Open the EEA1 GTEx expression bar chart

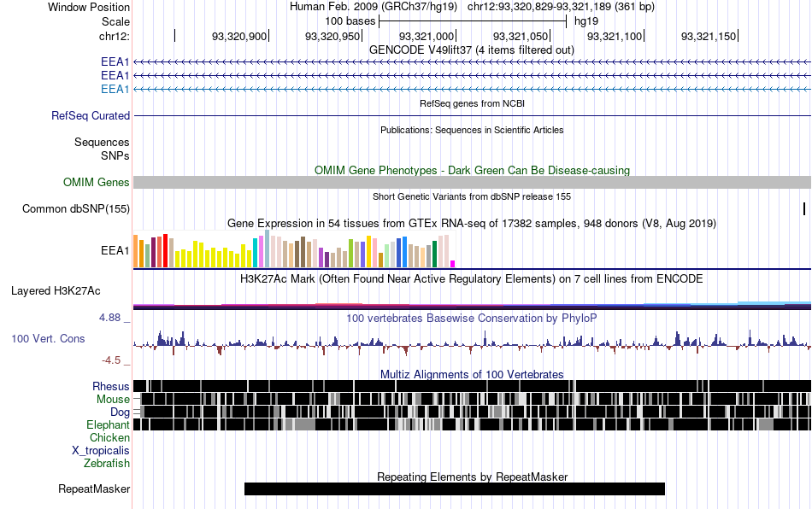(x=294, y=249)
